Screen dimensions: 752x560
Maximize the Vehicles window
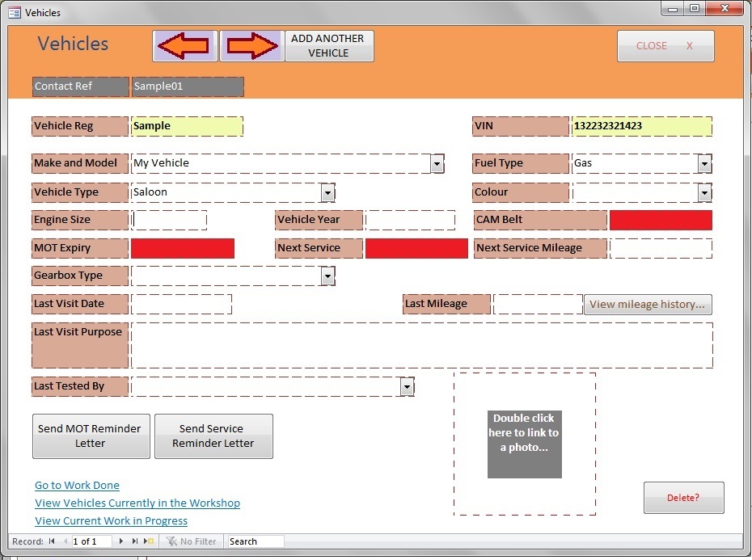[694, 9]
